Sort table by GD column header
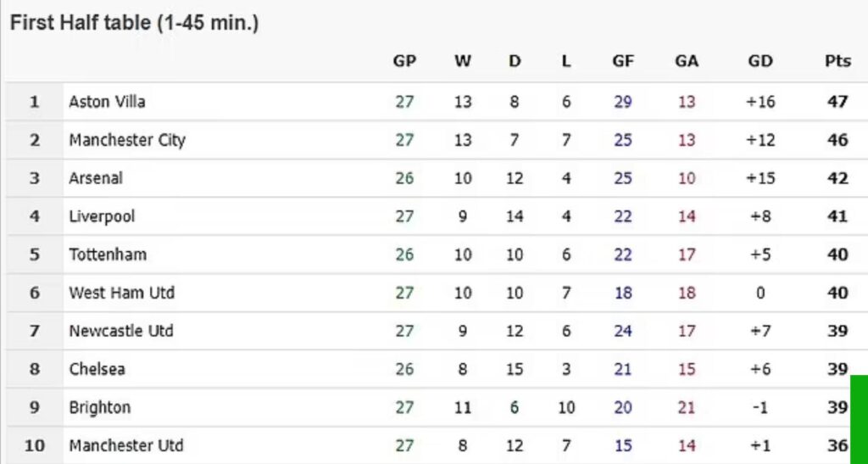 click(x=760, y=61)
